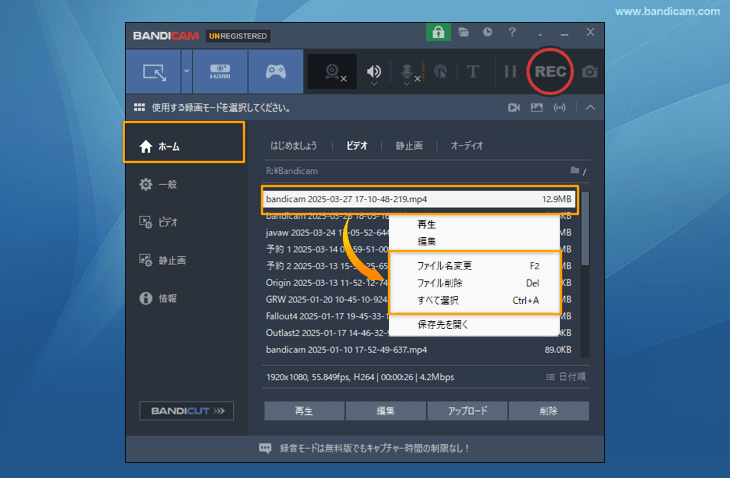Viewport: 730px width, 478px height.
Task: Toggle the mouse click effect cursor icon
Action: [x=441, y=72]
